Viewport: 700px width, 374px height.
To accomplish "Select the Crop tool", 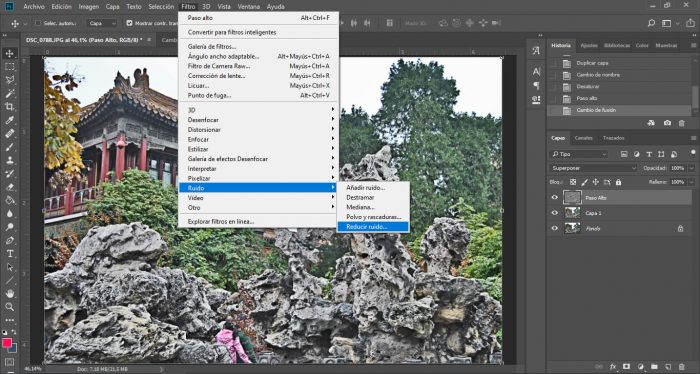I will point(9,107).
